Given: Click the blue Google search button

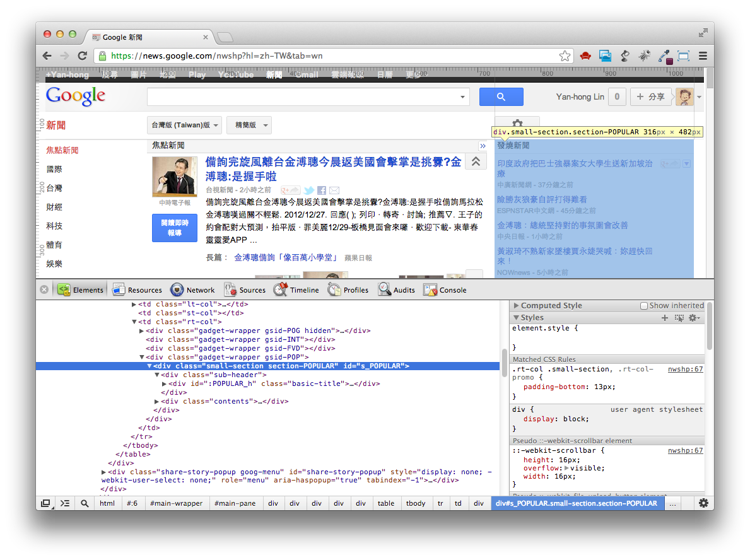Looking at the screenshot, I should tap(501, 96).
